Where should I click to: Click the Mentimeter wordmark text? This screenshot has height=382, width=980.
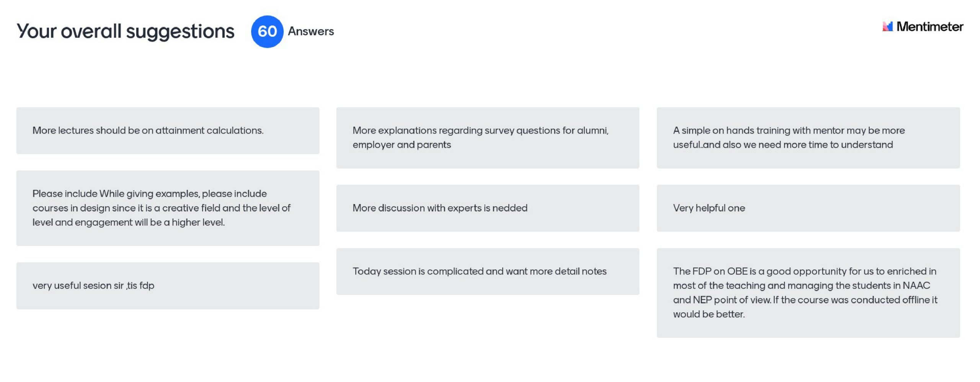tap(929, 27)
